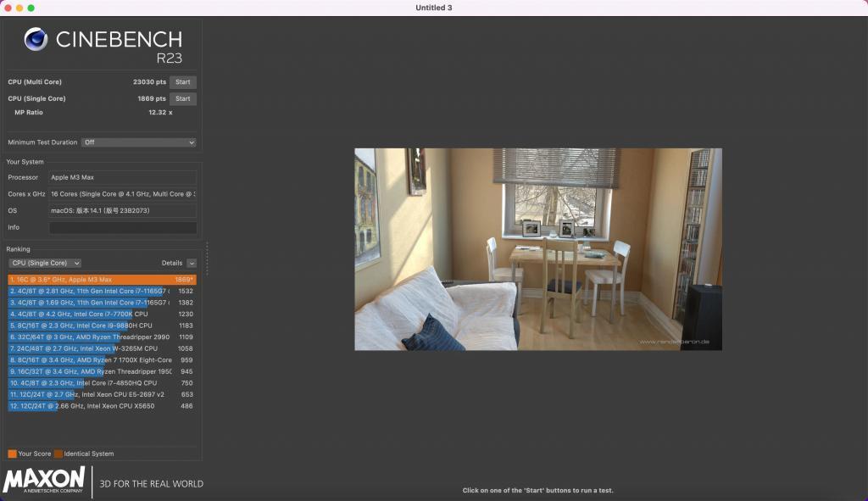Screen dimensions: 868x501
Task: Click the green zoom window button
Action: pos(31,8)
